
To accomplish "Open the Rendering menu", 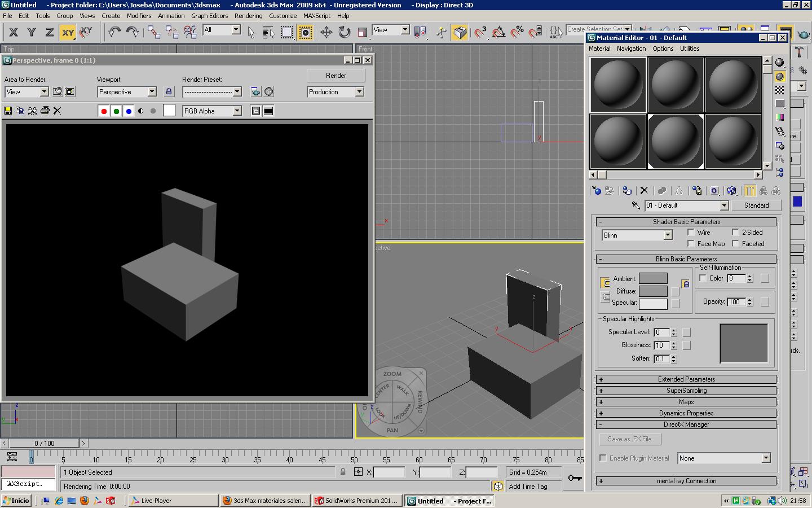I will click(x=248, y=16).
